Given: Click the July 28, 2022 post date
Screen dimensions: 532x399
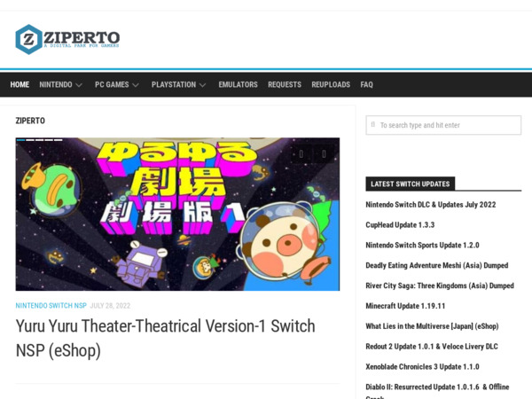Looking at the screenshot, I should (110, 306).
